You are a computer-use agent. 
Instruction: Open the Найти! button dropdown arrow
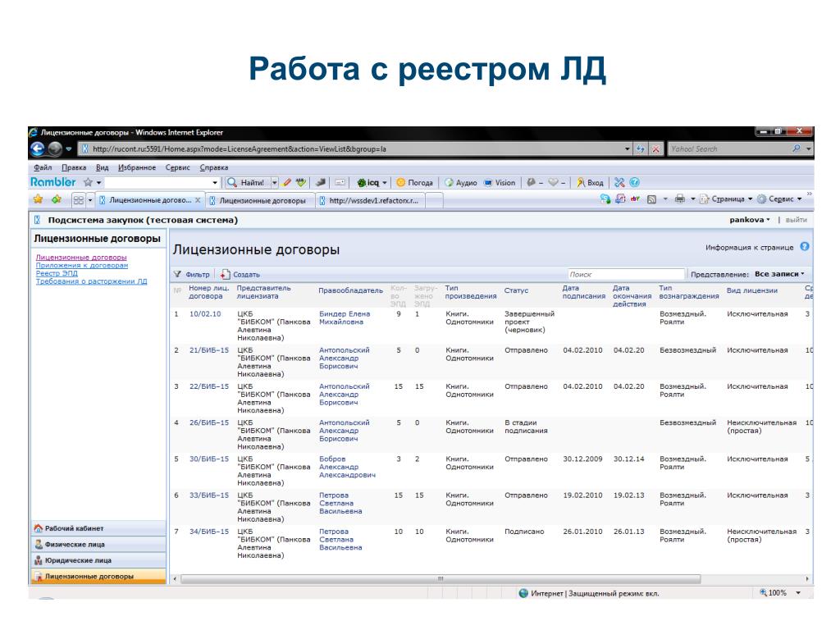click(274, 183)
